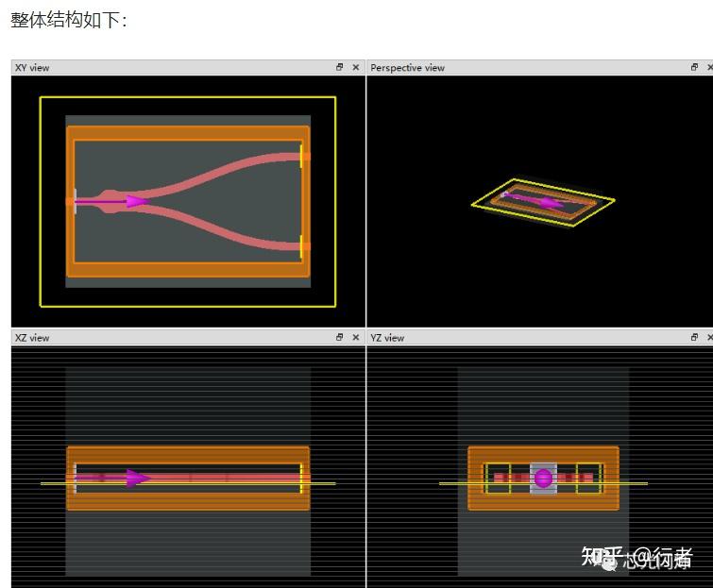
Task: Close the XY view panel
Action: point(356,67)
